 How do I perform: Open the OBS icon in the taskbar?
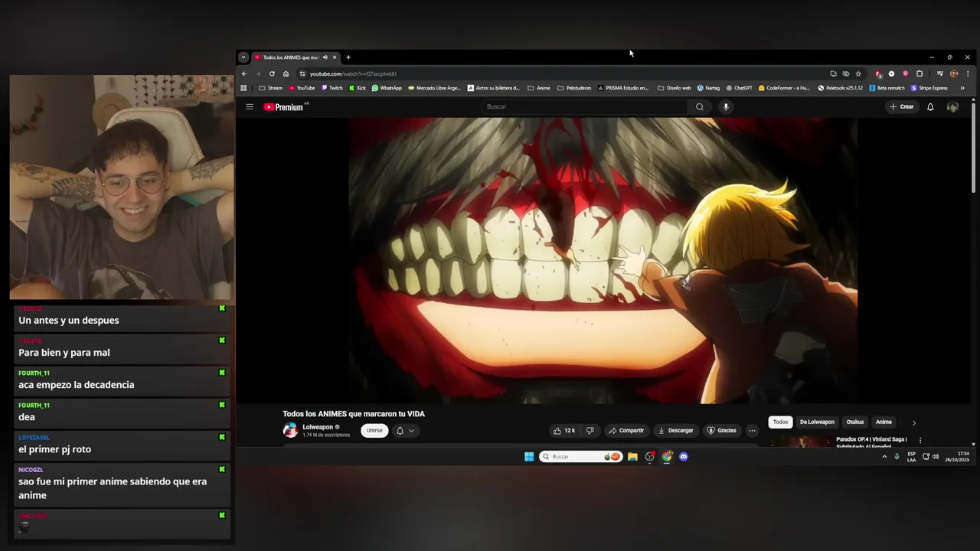click(x=649, y=456)
